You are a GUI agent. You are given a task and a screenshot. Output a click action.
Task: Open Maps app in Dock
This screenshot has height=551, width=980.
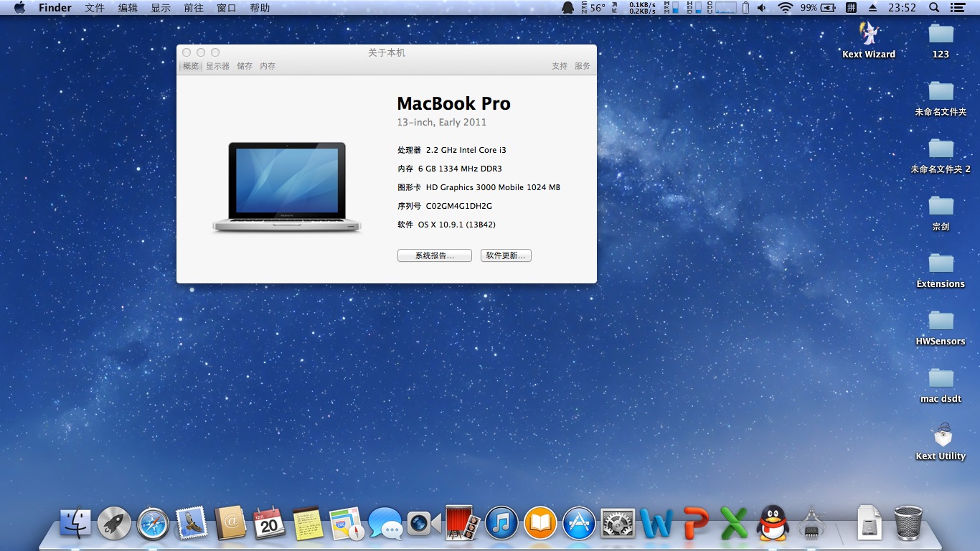tap(347, 523)
